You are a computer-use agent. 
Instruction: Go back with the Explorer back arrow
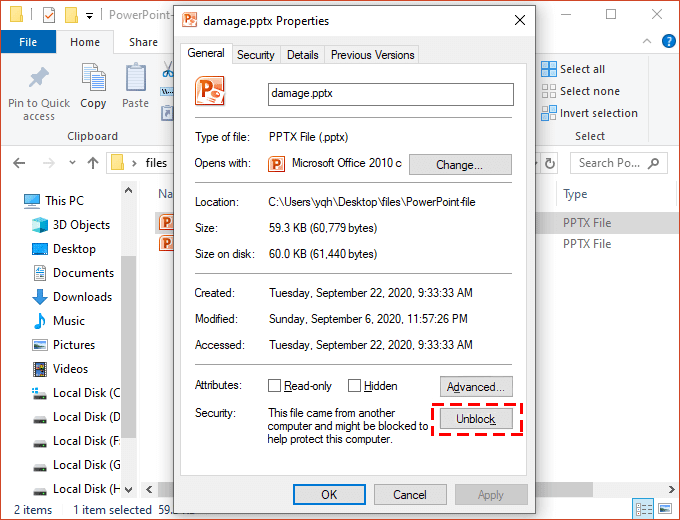[x=19, y=163]
